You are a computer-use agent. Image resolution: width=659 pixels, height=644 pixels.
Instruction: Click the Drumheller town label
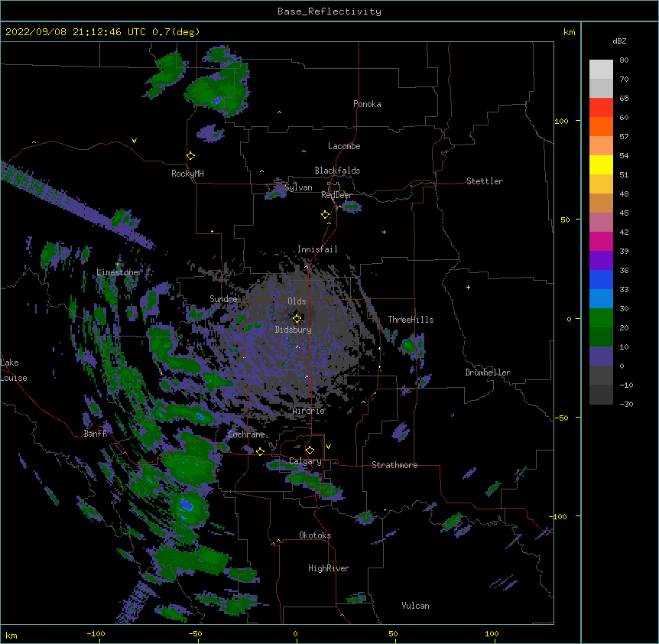click(488, 372)
